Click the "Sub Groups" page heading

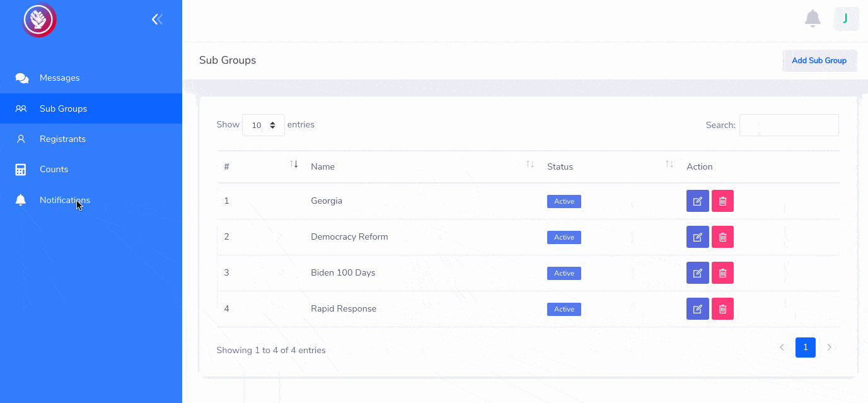228,61
